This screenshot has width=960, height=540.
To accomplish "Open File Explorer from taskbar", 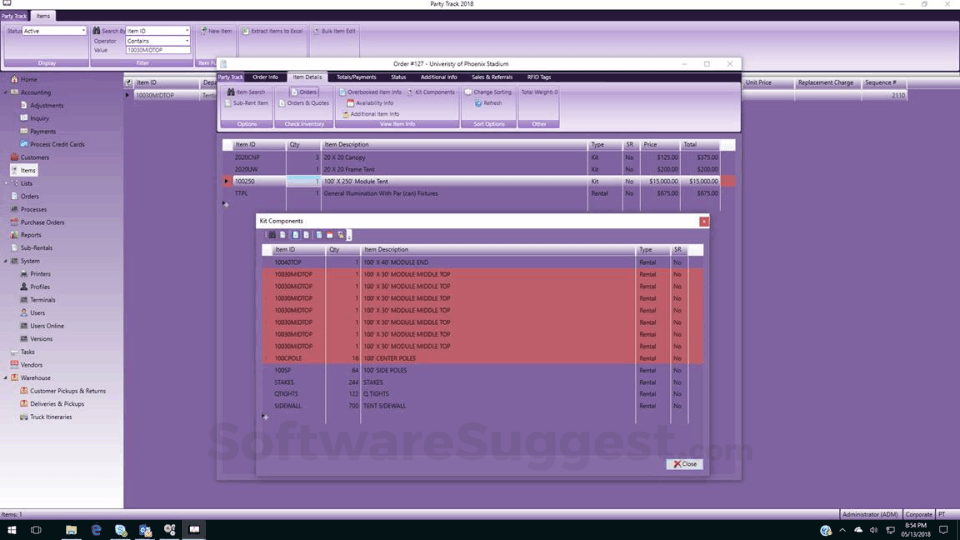I will [72, 530].
